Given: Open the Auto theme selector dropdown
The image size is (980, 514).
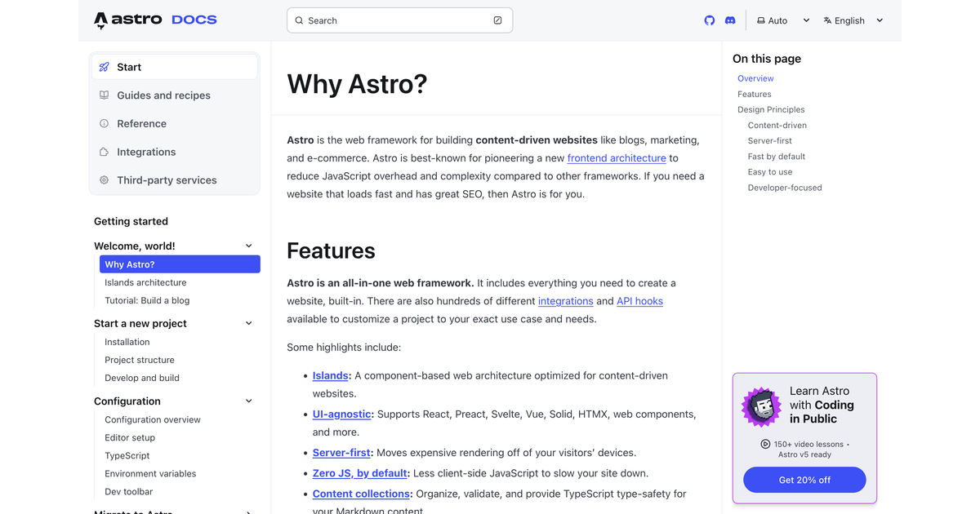Looking at the screenshot, I should 783,20.
